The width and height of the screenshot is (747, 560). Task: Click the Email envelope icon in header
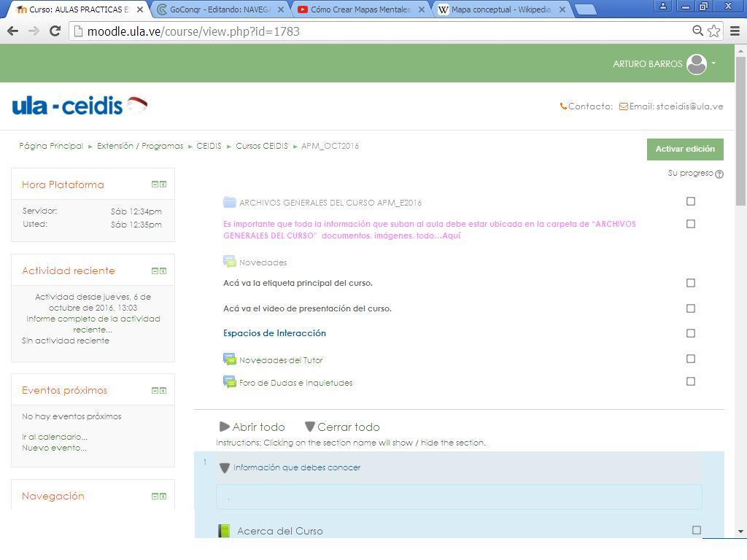[623, 106]
